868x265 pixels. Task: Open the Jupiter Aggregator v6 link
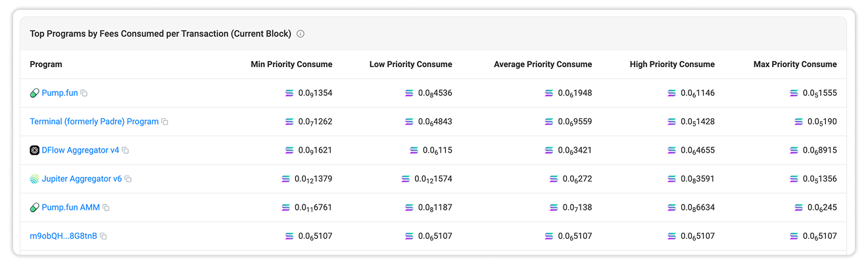point(82,179)
